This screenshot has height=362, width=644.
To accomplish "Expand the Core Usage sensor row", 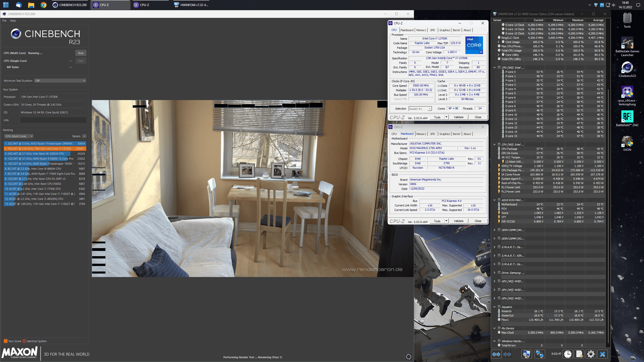I will point(499,42).
